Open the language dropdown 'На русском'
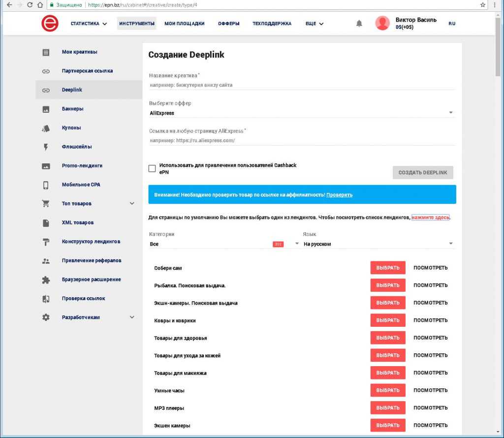Image resolution: width=504 pixels, height=438 pixels. point(378,244)
